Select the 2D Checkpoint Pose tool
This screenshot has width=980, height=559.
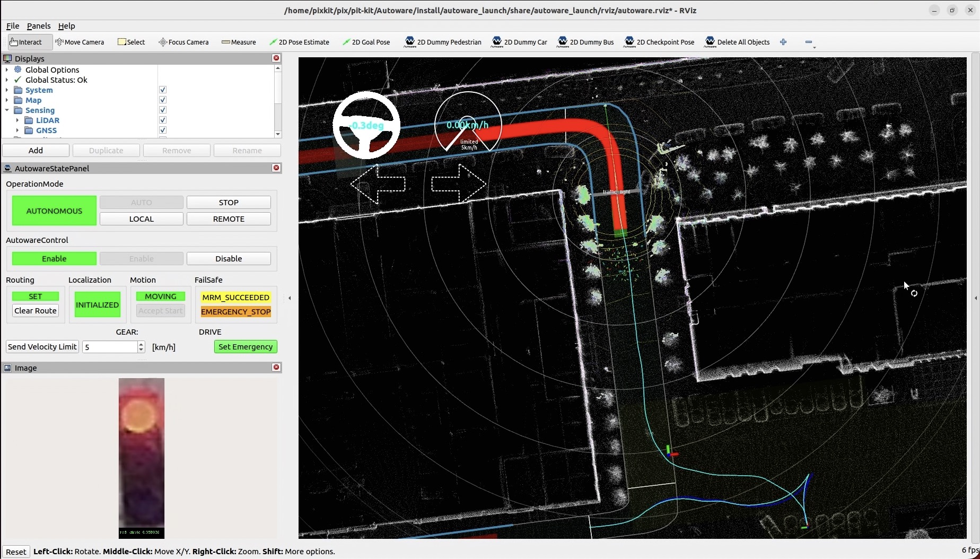659,42
